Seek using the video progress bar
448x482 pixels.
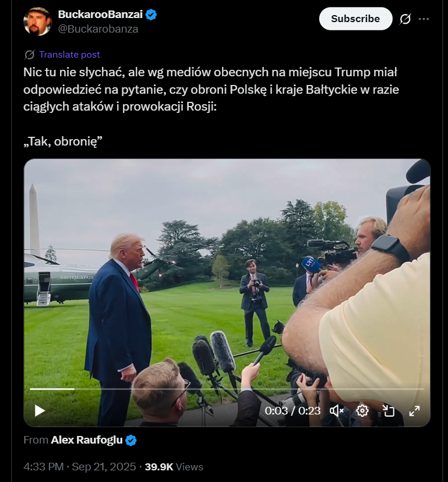click(x=227, y=388)
